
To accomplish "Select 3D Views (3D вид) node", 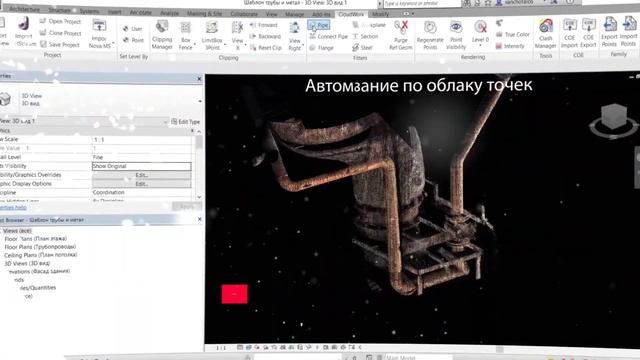I will 27,263.
